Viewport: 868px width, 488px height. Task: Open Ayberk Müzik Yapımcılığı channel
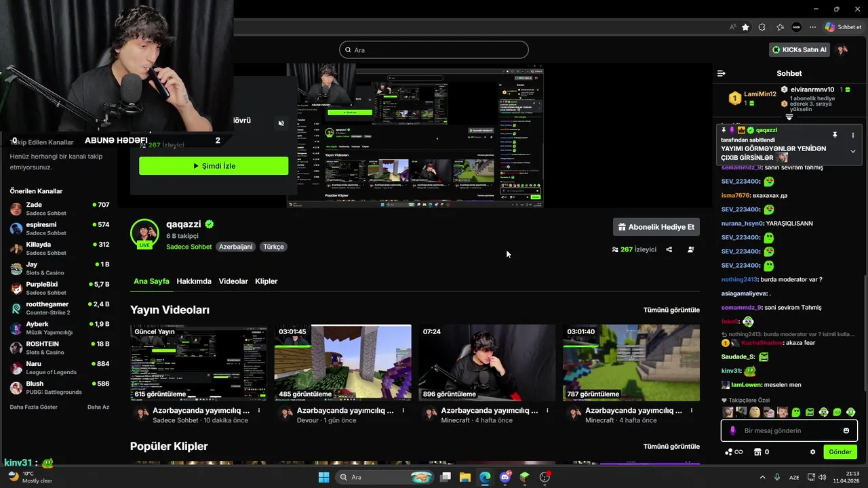coord(60,328)
